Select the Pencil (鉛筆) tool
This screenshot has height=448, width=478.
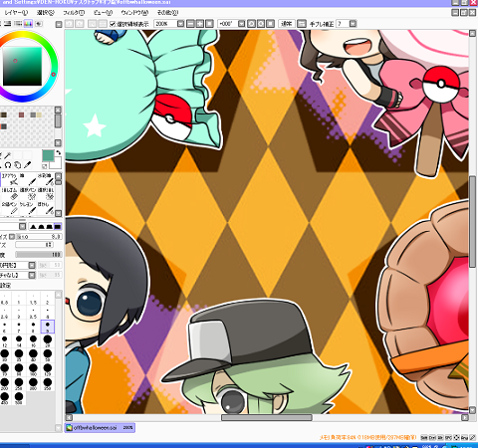[9, 208]
